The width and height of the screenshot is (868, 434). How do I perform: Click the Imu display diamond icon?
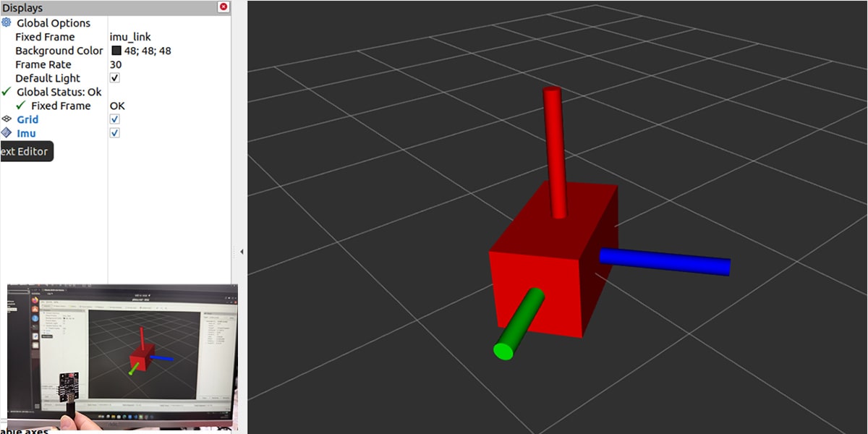pos(7,133)
